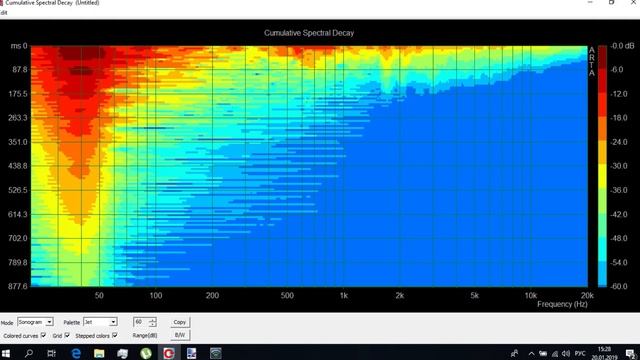The height and width of the screenshot is (360, 640).
Task: Open File Explorer from taskbar
Action: [99, 353]
